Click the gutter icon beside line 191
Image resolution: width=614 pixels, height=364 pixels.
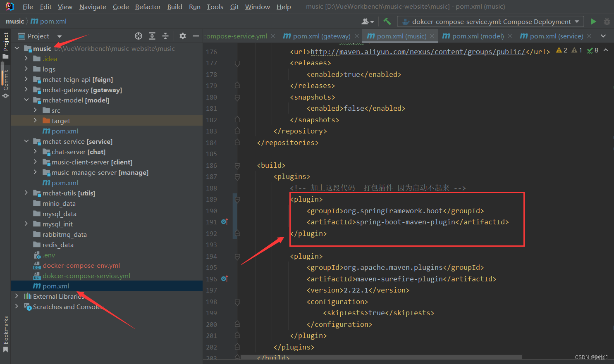225,222
